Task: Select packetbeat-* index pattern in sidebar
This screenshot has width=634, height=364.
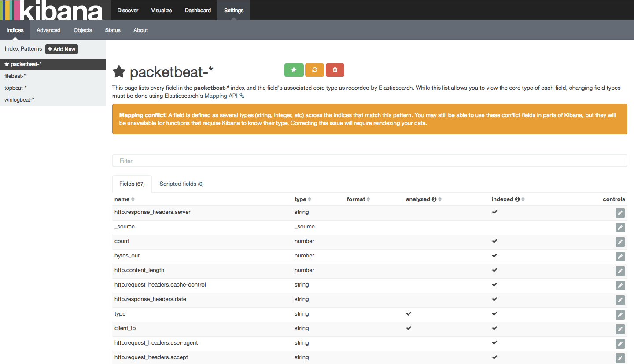Action: (x=53, y=64)
